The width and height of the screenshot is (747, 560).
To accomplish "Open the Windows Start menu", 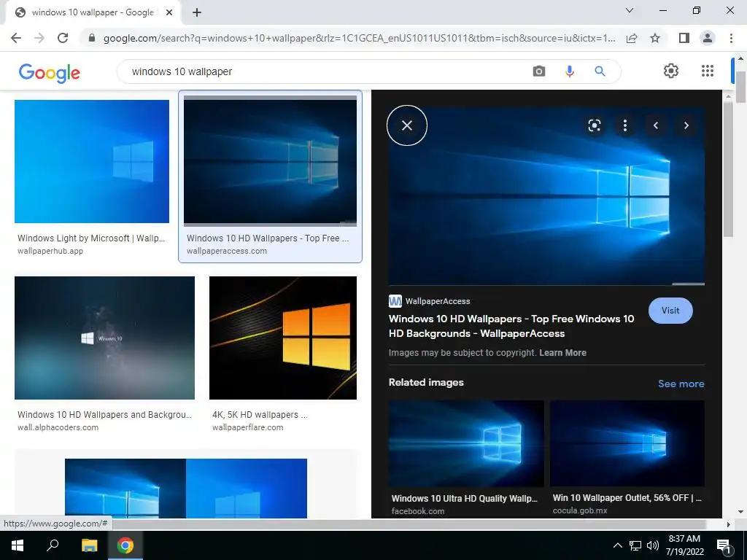I will (x=18, y=545).
